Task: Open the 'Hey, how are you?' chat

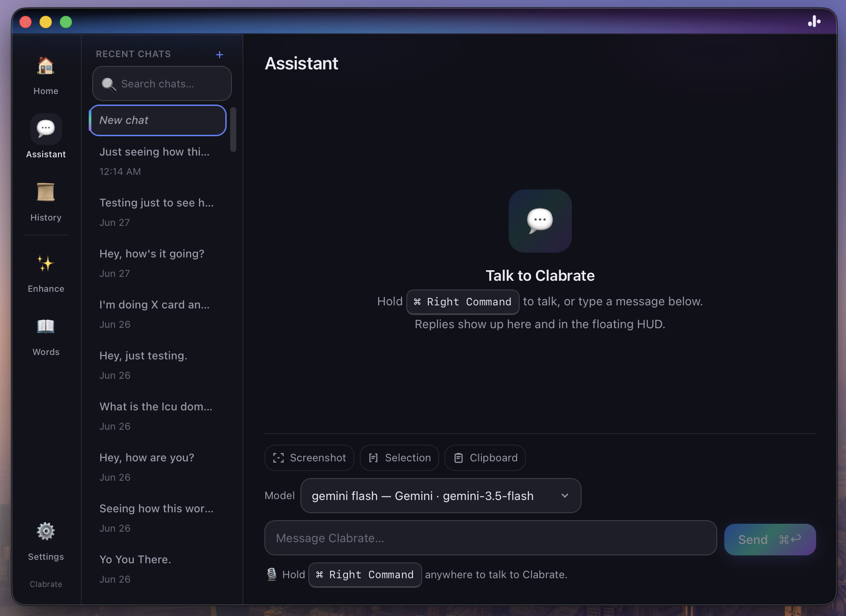Action: 158,467
